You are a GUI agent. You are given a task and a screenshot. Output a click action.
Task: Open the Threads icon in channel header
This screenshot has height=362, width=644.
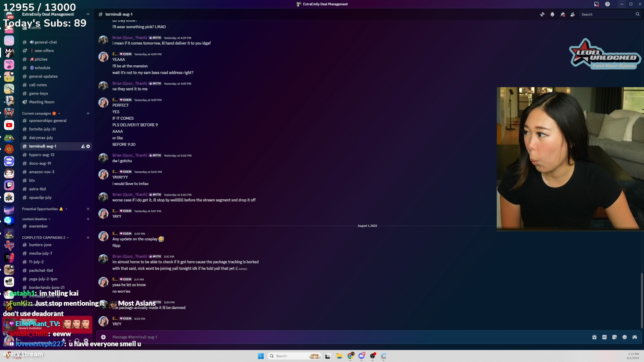[x=542, y=14]
